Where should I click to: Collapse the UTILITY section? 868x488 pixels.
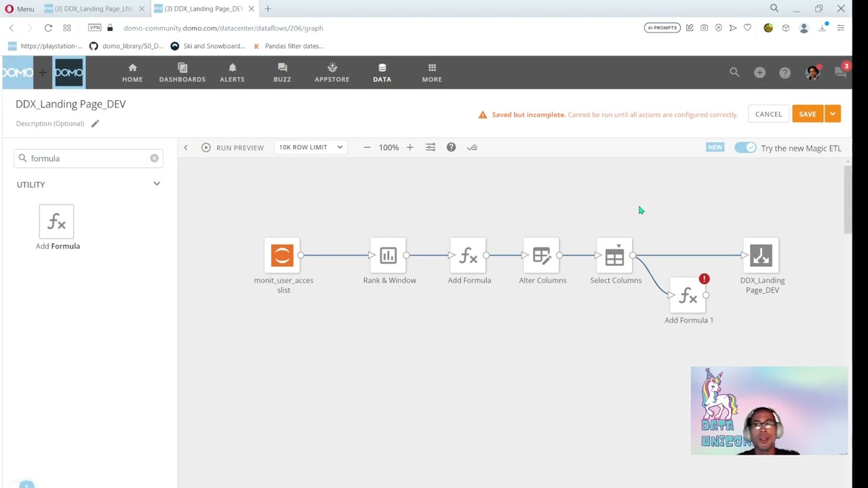point(157,184)
